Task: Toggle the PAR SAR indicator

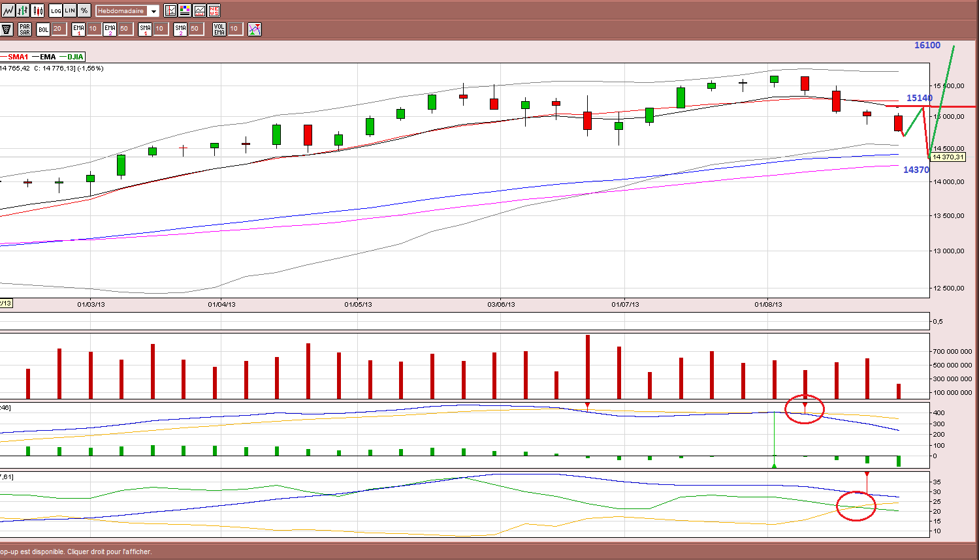Action: tap(25, 29)
